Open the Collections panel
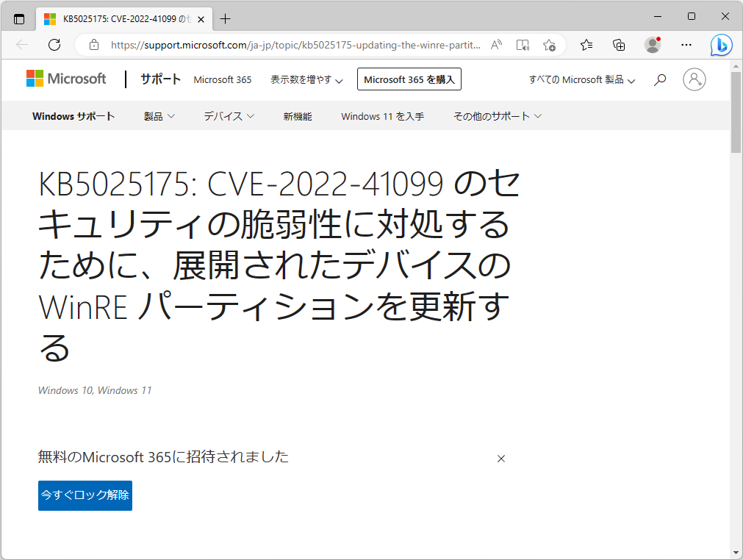743x560 pixels. 618,45
